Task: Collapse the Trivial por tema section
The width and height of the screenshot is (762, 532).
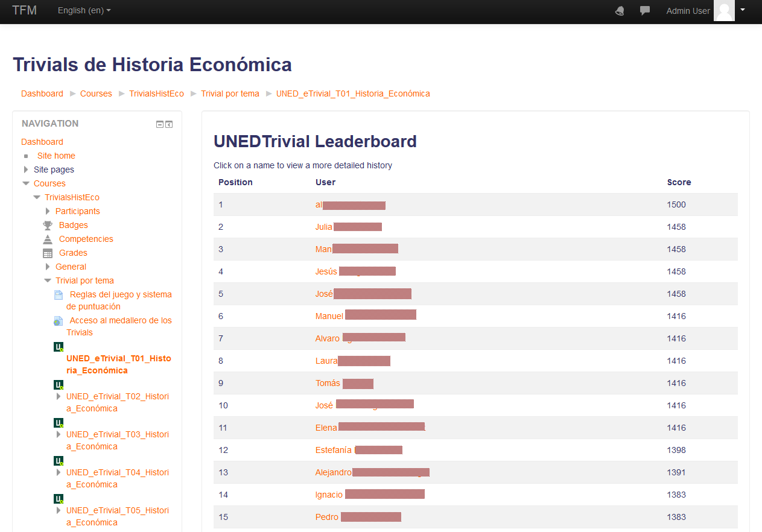Action: pos(48,280)
